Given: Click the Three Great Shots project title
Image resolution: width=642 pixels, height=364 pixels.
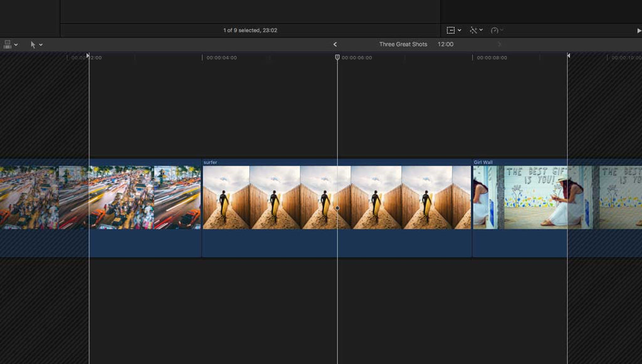Looking at the screenshot, I should click(x=403, y=44).
